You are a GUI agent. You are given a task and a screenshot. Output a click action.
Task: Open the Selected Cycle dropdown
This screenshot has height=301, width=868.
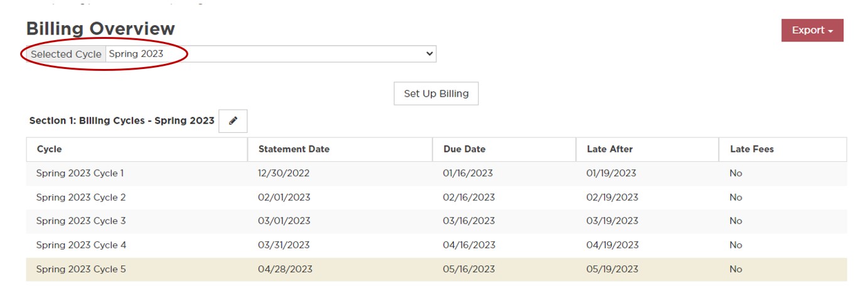271,54
